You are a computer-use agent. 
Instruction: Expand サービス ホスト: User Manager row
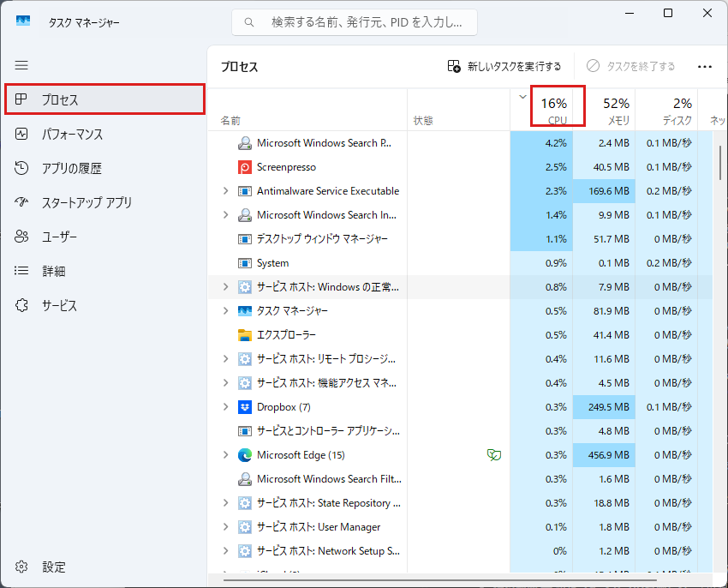[x=225, y=526]
